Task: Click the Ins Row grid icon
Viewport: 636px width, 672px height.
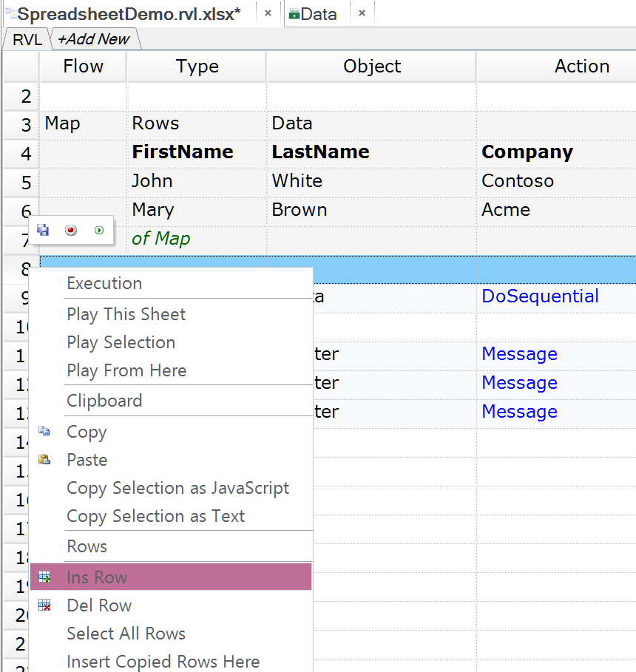Action: point(44,577)
